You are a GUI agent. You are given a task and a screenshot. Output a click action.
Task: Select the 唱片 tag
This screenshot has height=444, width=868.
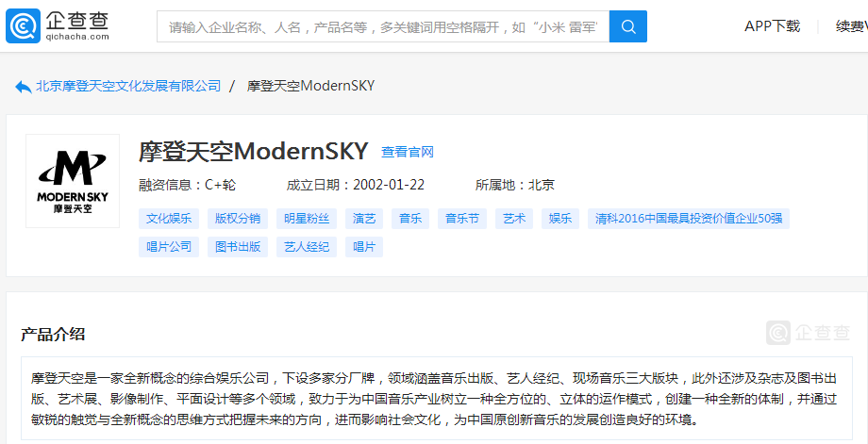364,247
